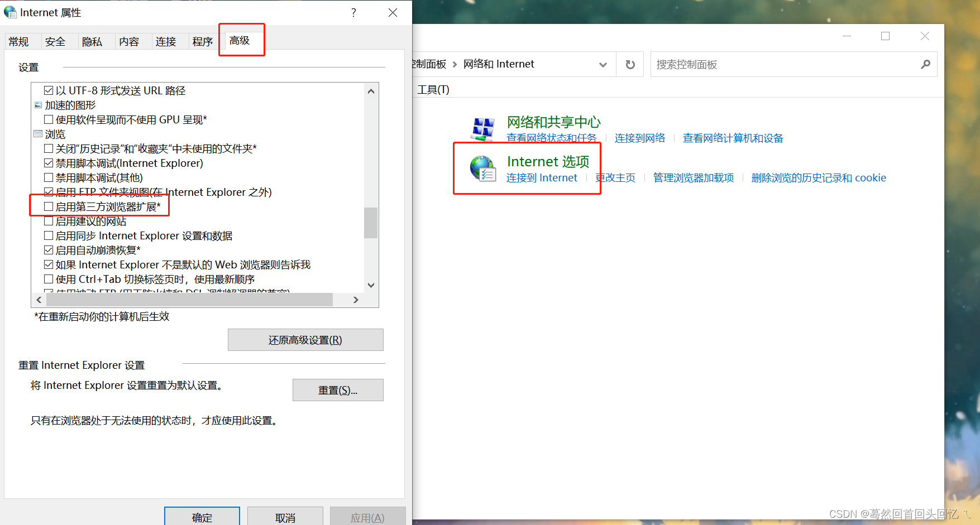Click the 连接到 Internet link
This screenshot has height=525, width=980.
pyautogui.click(x=542, y=177)
